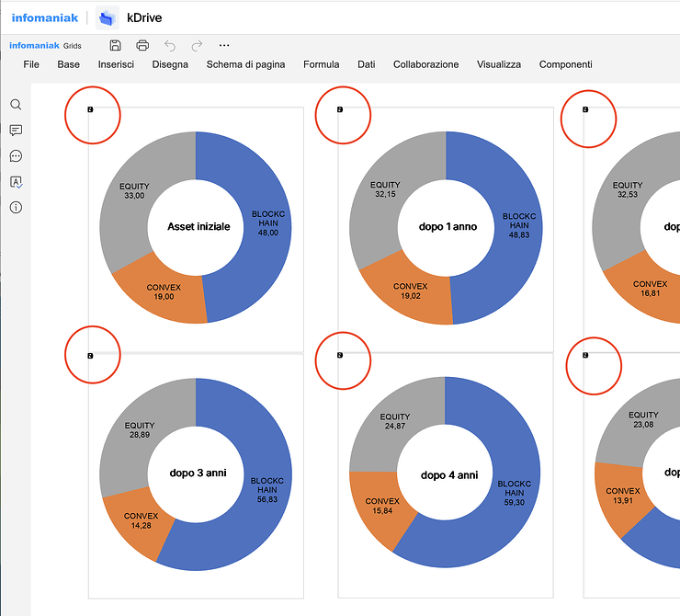
Task: Open the Dati tab
Action: pyautogui.click(x=367, y=64)
